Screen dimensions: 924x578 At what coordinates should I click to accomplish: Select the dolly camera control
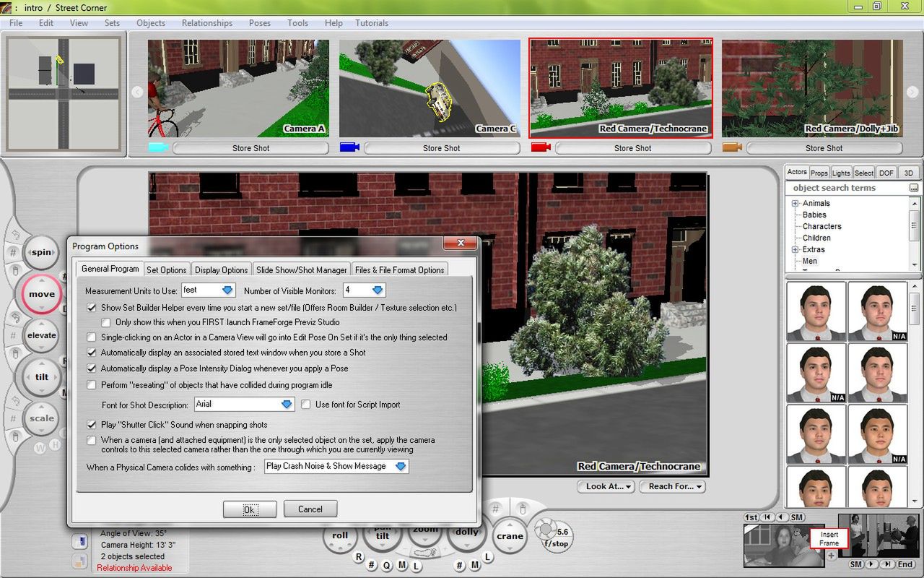[x=467, y=533]
